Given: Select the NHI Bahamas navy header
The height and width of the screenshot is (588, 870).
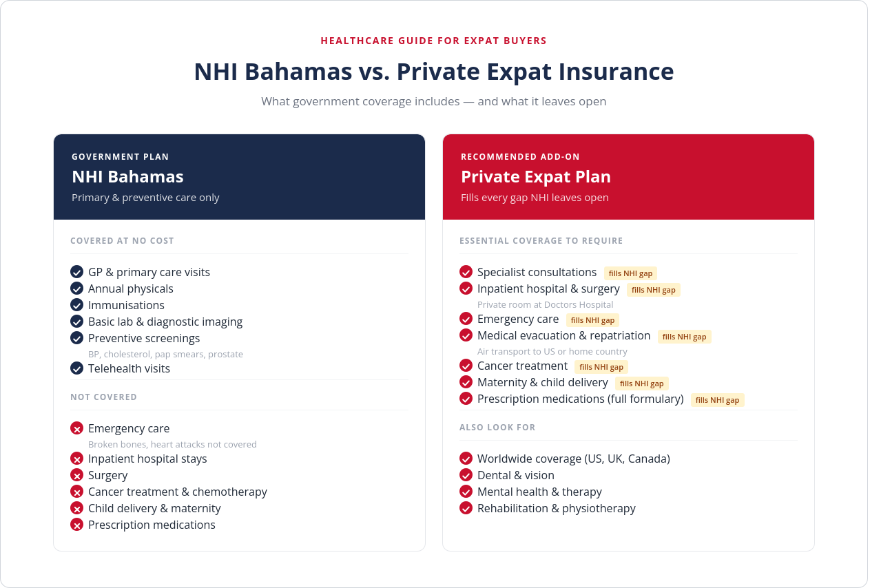Looking at the screenshot, I should [x=239, y=177].
